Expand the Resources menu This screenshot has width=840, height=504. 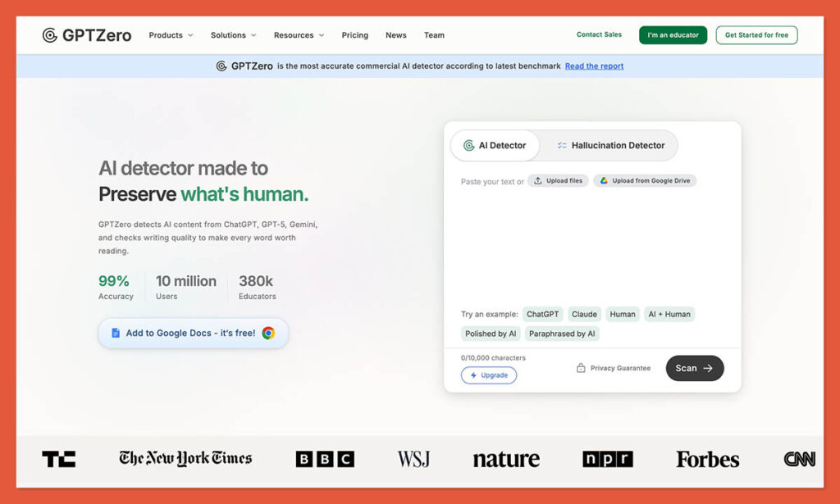click(x=299, y=35)
